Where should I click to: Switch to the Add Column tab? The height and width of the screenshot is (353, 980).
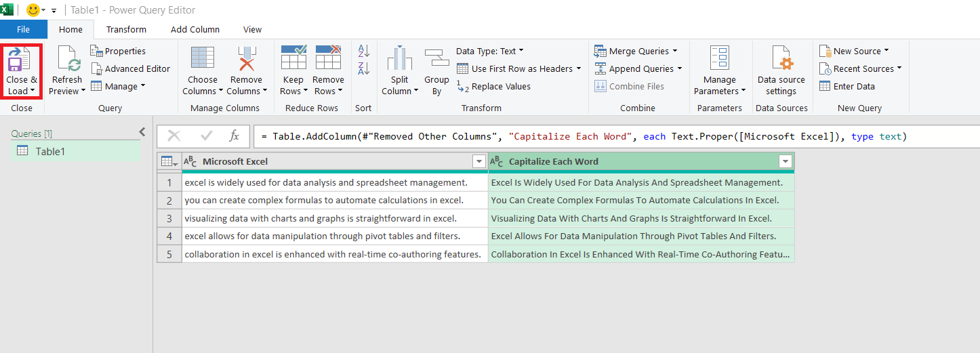[195, 29]
